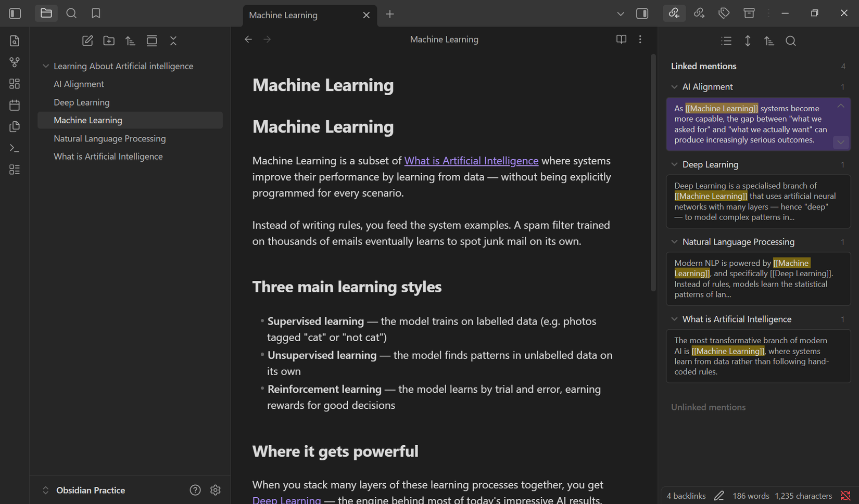Switch to reading view with book icon
This screenshot has height=504, width=859.
[621, 40]
